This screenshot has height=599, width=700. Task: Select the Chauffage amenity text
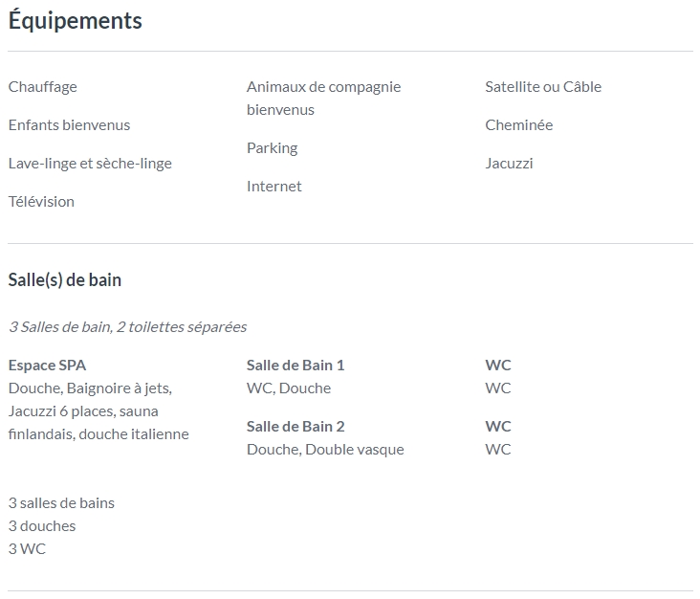(x=43, y=87)
